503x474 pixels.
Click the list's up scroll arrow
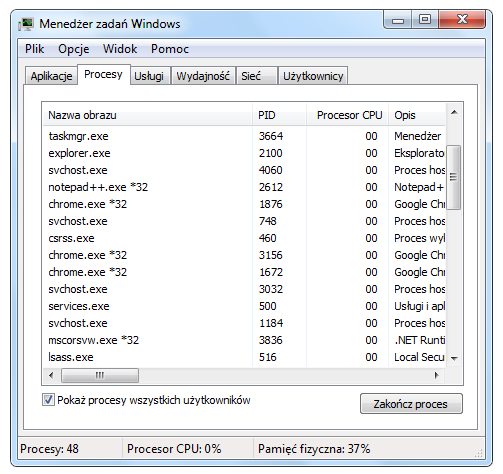click(454, 112)
